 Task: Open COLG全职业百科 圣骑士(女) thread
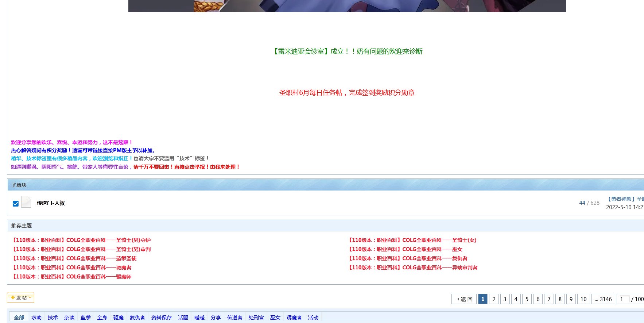pos(412,240)
